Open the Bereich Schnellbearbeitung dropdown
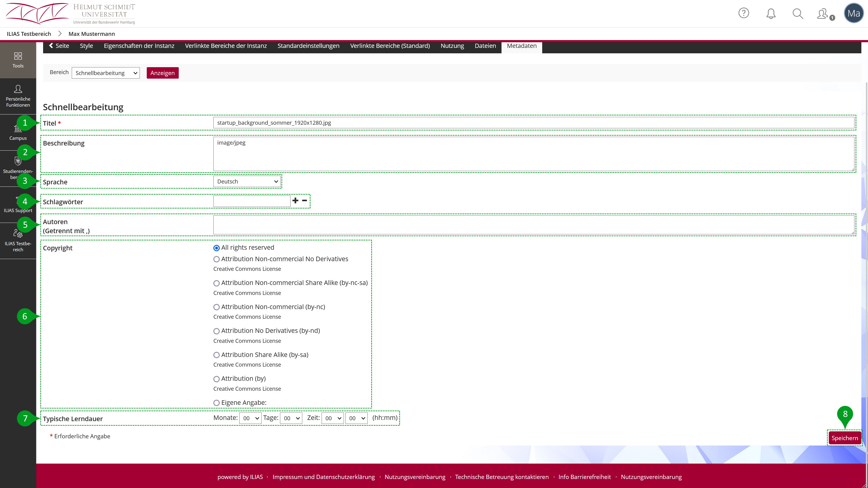Image resolution: width=868 pixels, height=488 pixels. (106, 73)
